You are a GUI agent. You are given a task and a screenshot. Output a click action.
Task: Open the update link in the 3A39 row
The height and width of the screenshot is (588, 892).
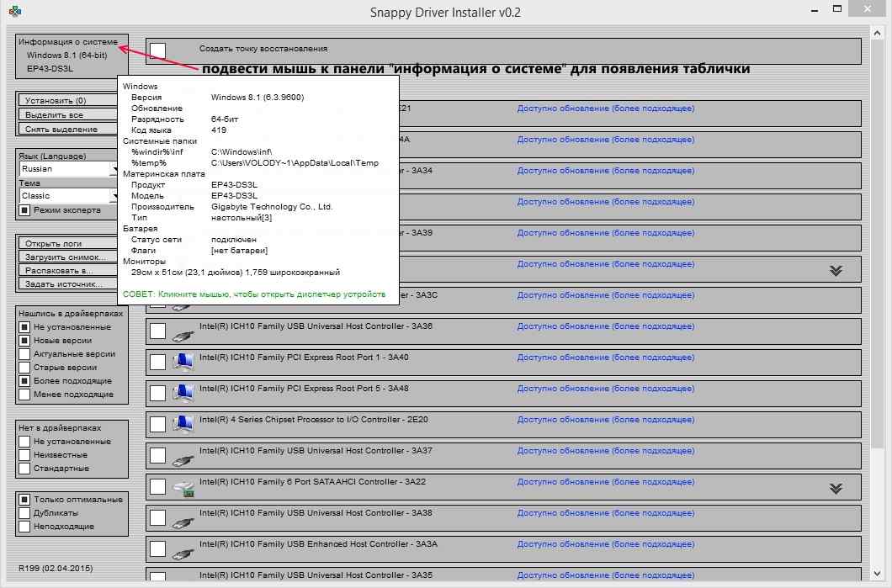[606, 233]
